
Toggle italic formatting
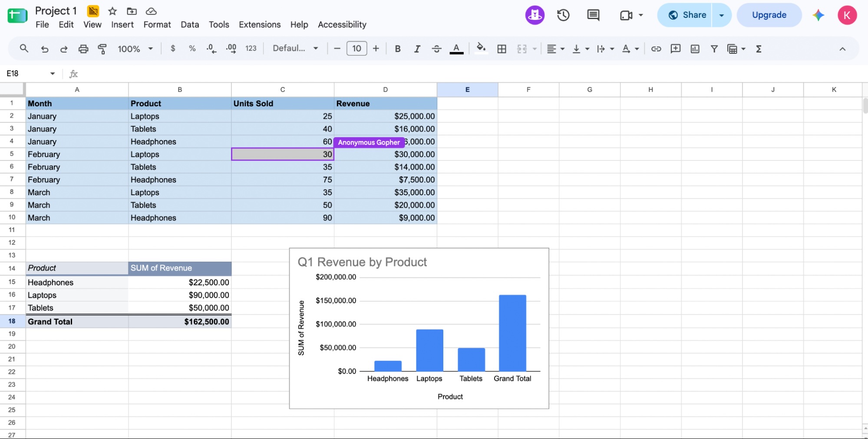417,49
